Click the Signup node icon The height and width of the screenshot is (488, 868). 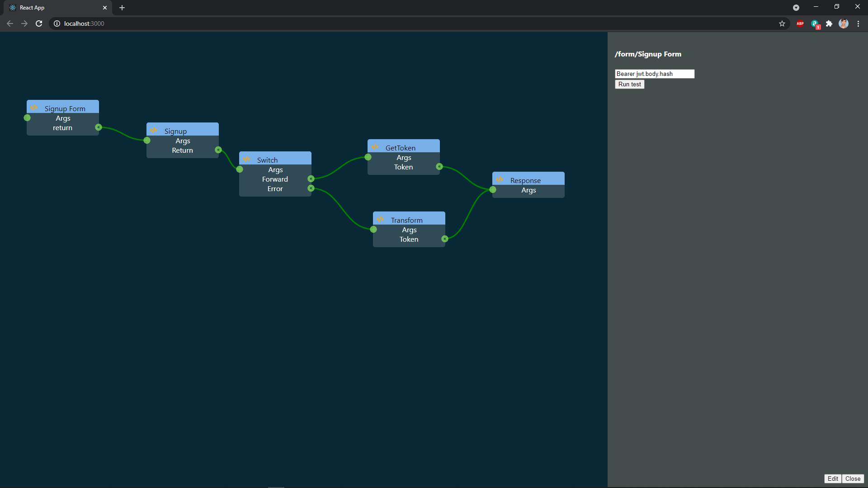pos(154,130)
